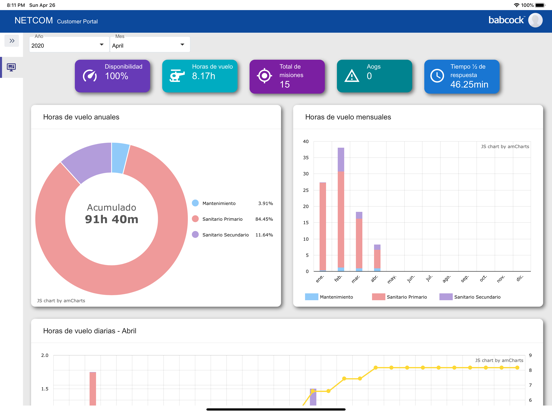This screenshot has width=552, height=414.
Task: Click the purple Sanitario Secundario donut slice
Action: [x=91, y=161]
